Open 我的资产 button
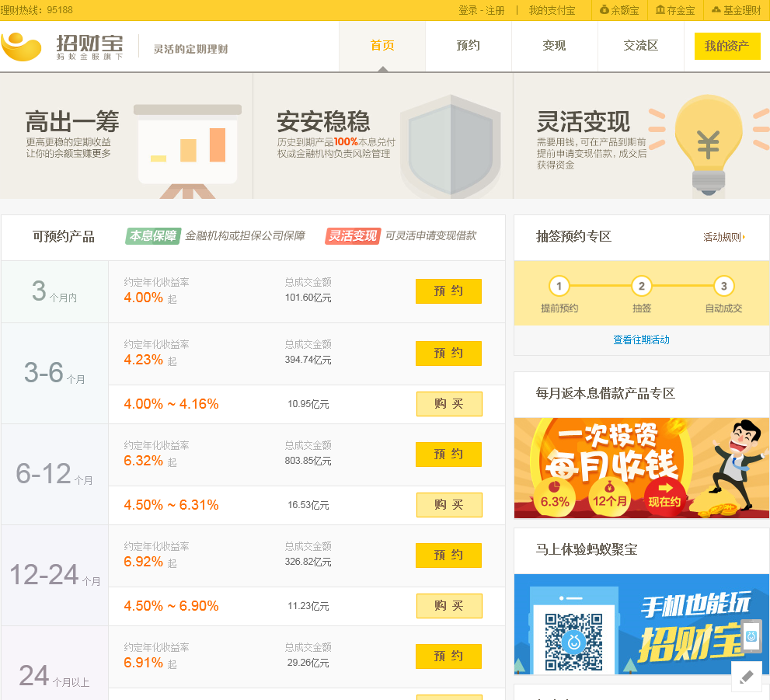Screen dimensions: 770x700 coord(727,46)
